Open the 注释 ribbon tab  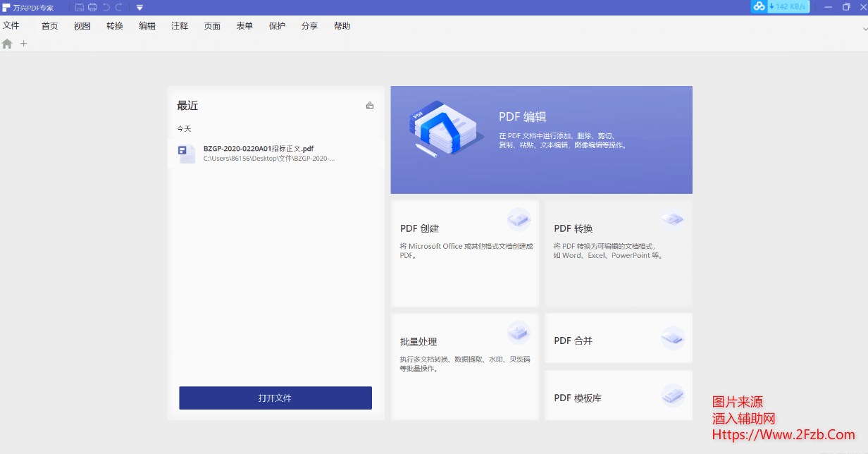tap(180, 26)
